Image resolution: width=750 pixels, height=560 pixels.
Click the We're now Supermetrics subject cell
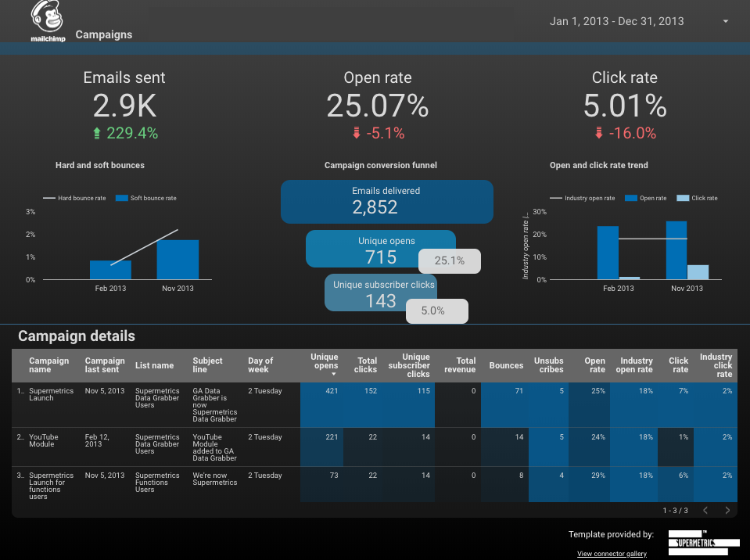pos(215,479)
